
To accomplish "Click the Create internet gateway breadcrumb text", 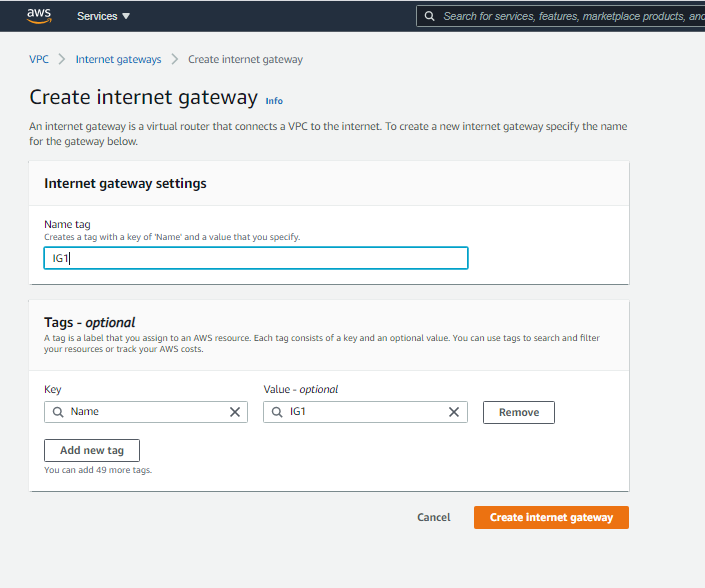I will (245, 59).
